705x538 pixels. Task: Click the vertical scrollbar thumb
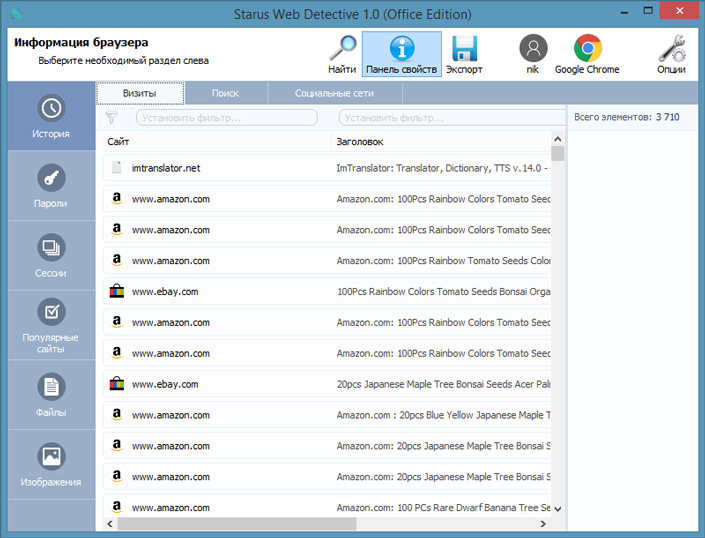tap(558, 153)
